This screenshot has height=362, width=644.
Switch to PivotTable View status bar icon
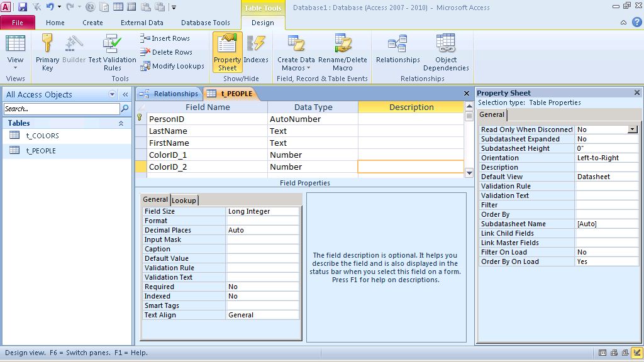pos(614,353)
